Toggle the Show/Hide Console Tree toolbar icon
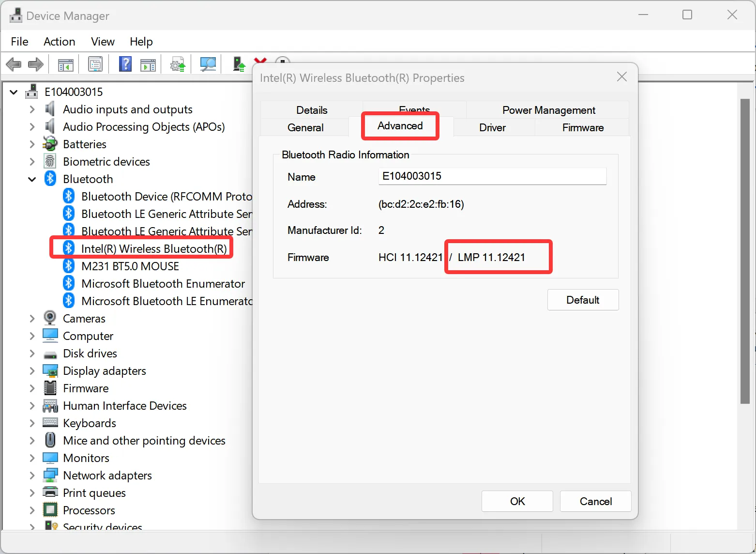 click(66, 64)
